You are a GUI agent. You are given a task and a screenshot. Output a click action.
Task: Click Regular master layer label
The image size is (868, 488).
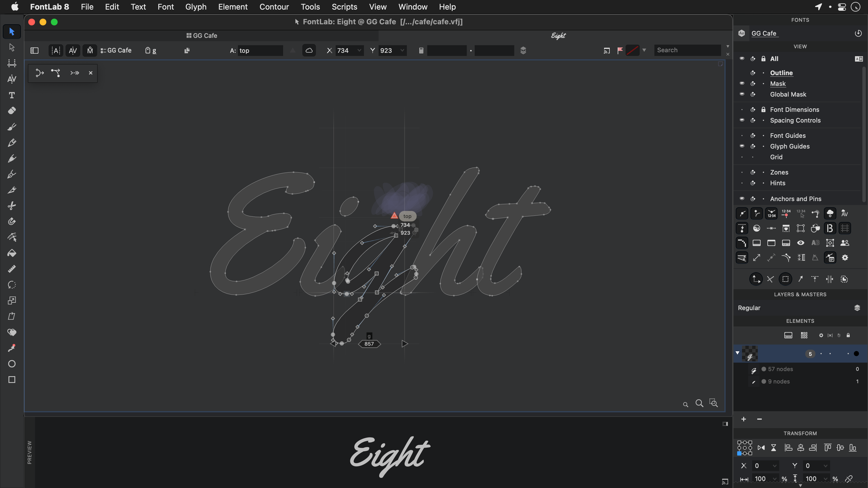pos(749,308)
